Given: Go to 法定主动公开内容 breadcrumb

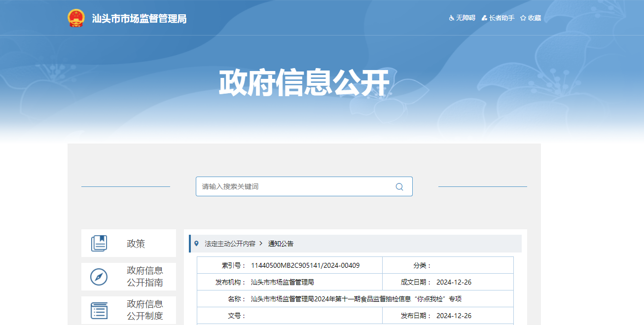Looking at the screenshot, I should (x=230, y=244).
